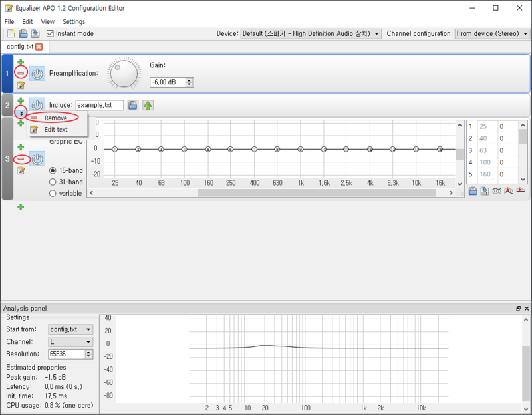The width and height of the screenshot is (532, 415).
Task: Remove the Graphic EQ filter in row 3
Action: coord(21,159)
